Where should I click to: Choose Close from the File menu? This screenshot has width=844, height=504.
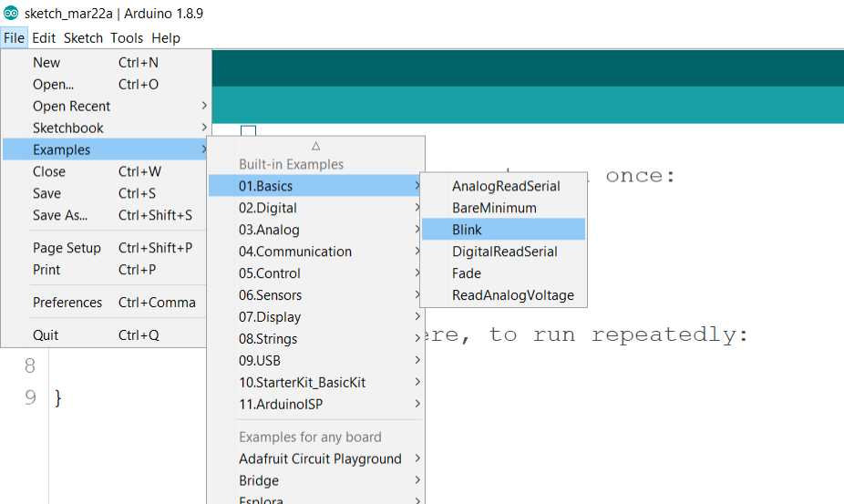tap(105, 171)
